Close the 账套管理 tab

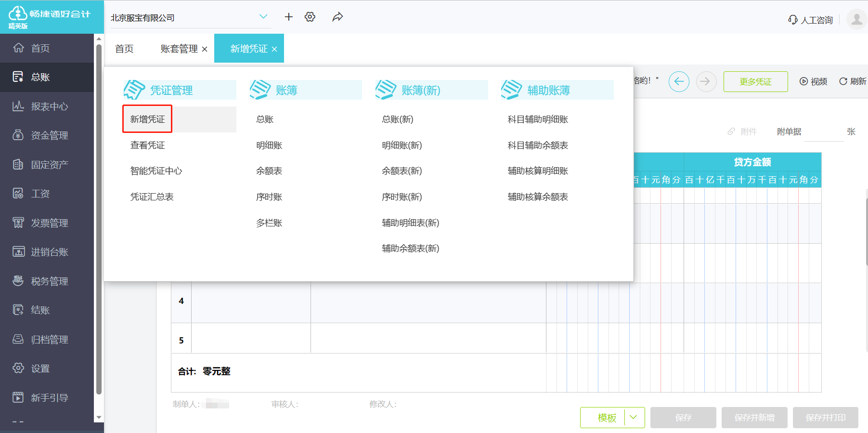point(205,49)
